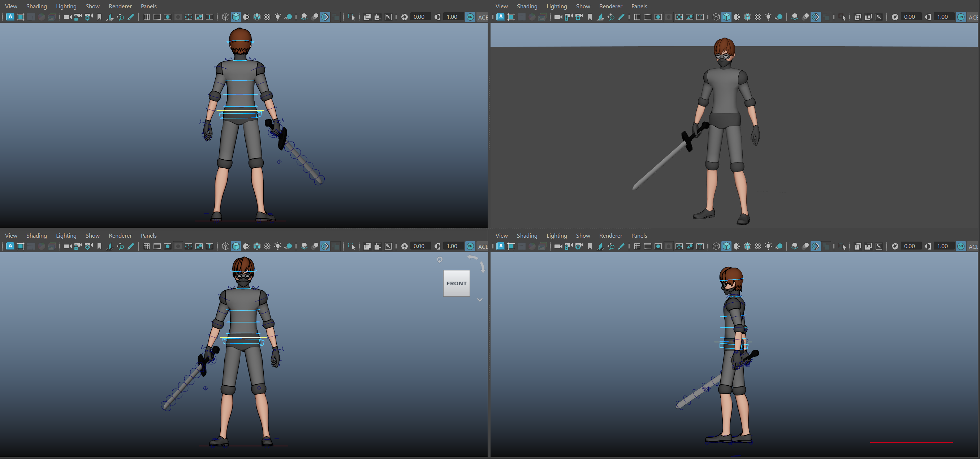980x459 pixels.
Task: Toggle Multisample Anti-aliasing in front-view panel
Action: (x=325, y=246)
